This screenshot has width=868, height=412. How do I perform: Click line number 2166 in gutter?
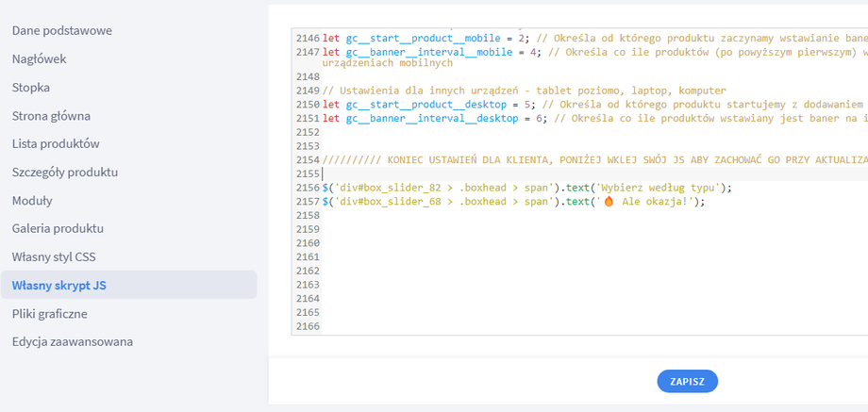(x=307, y=326)
